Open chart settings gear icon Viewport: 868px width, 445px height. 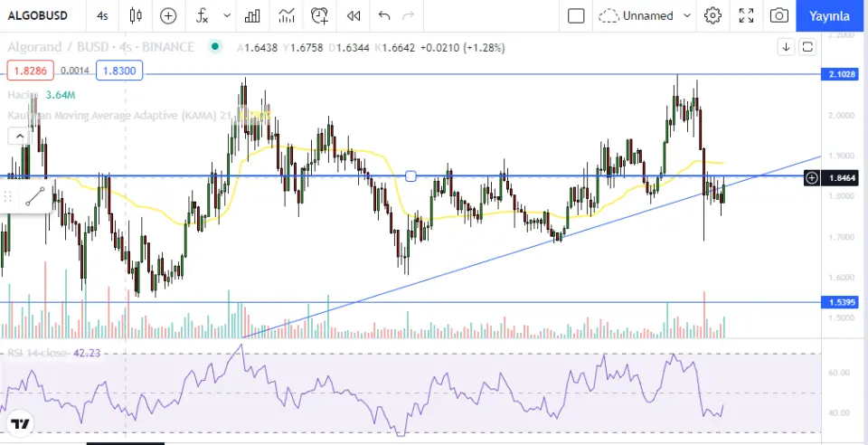(x=713, y=15)
